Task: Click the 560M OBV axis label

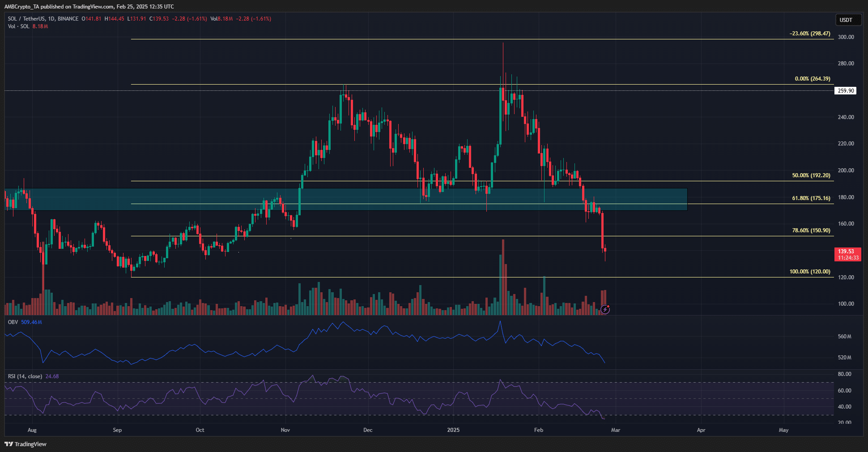Action: [844, 337]
